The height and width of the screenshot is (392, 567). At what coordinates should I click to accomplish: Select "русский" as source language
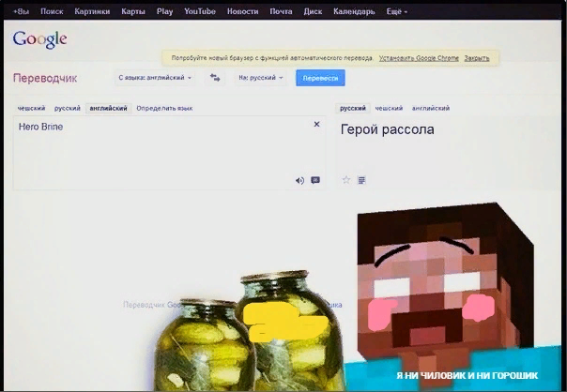click(68, 108)
